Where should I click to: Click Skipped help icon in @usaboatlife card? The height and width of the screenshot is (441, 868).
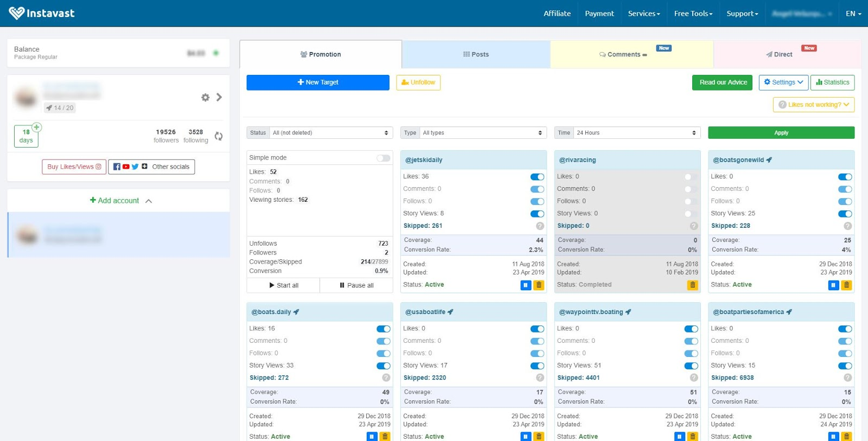click(x=540, y=378)
